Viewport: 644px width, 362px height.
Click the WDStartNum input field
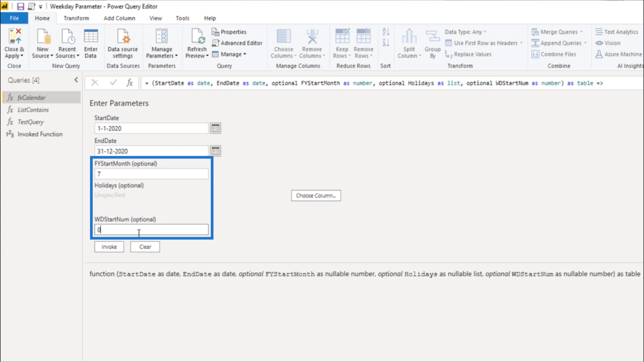[151, 229]
